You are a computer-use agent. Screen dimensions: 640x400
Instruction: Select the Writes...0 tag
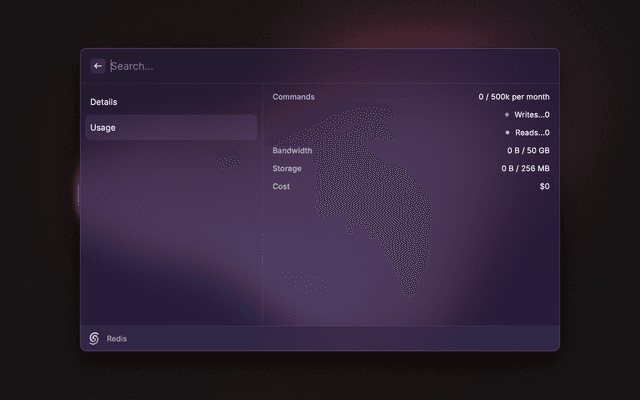pyautogui.click(x=532, y=115)
